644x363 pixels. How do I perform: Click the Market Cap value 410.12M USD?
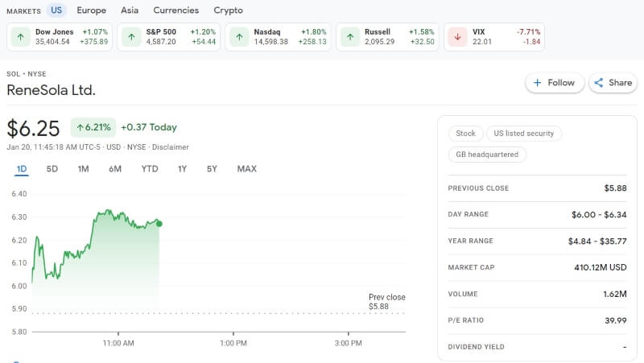point(601,267)
